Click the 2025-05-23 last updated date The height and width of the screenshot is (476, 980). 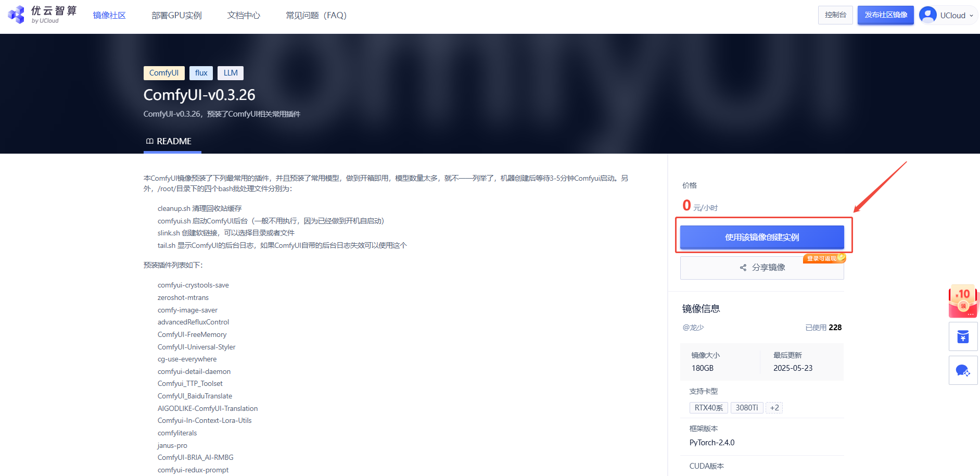(x=793, y=368)
